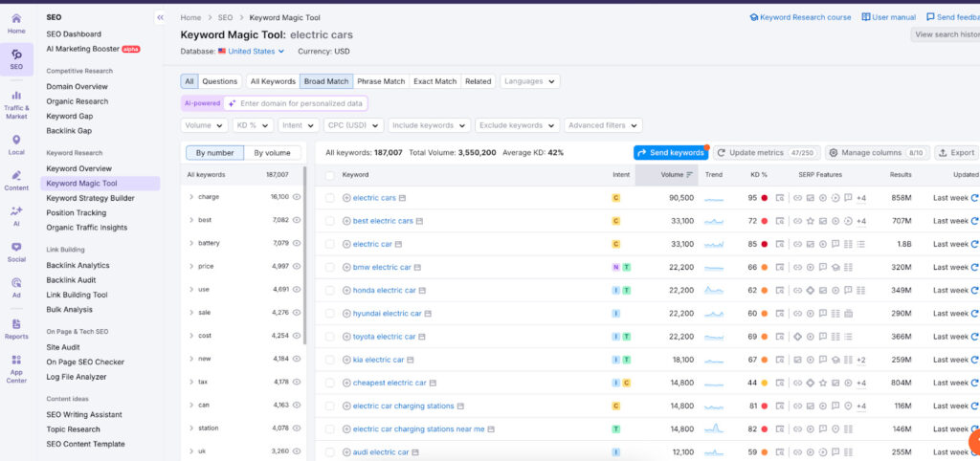Open the Exclude keywords dropdown
Image resolution: width=980 pixels, height=461 pixels.
pos(517,125)
